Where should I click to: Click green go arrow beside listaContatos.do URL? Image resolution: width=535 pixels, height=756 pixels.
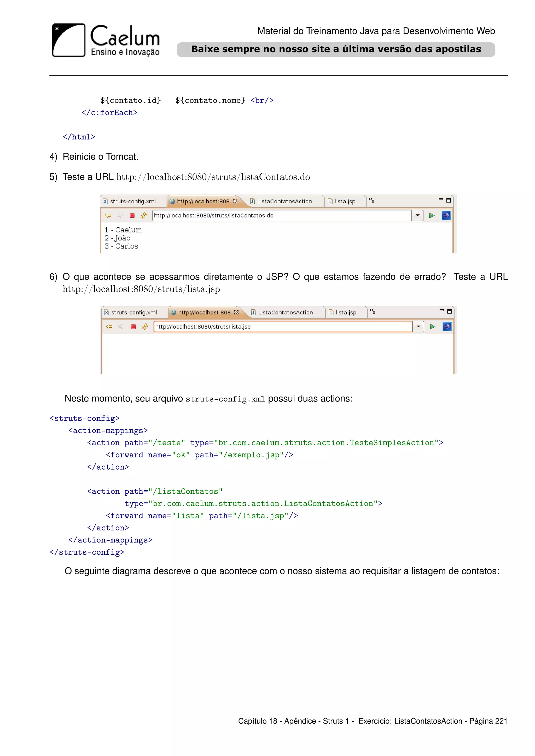click(432, 215)
